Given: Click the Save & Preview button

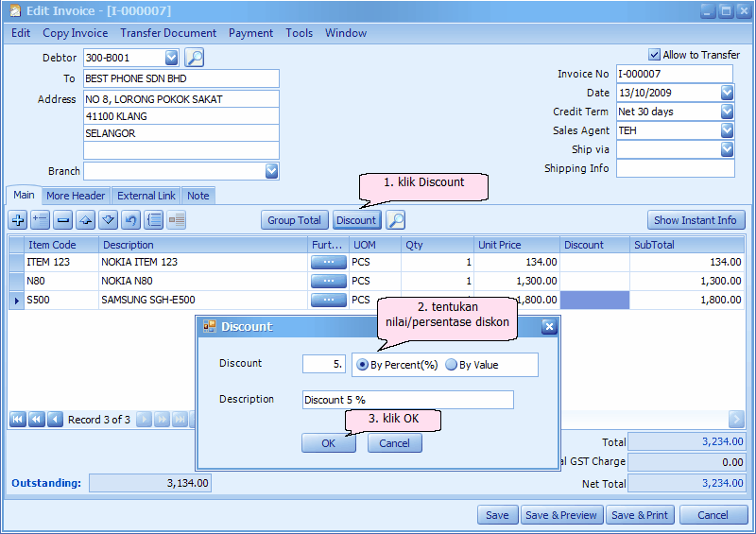Looking at the screenshot, I should pyautogui.click(x=561, y=515).
